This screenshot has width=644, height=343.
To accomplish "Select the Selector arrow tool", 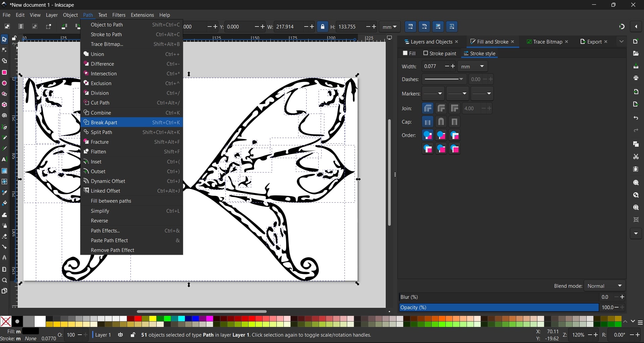I will coord(4,40).
